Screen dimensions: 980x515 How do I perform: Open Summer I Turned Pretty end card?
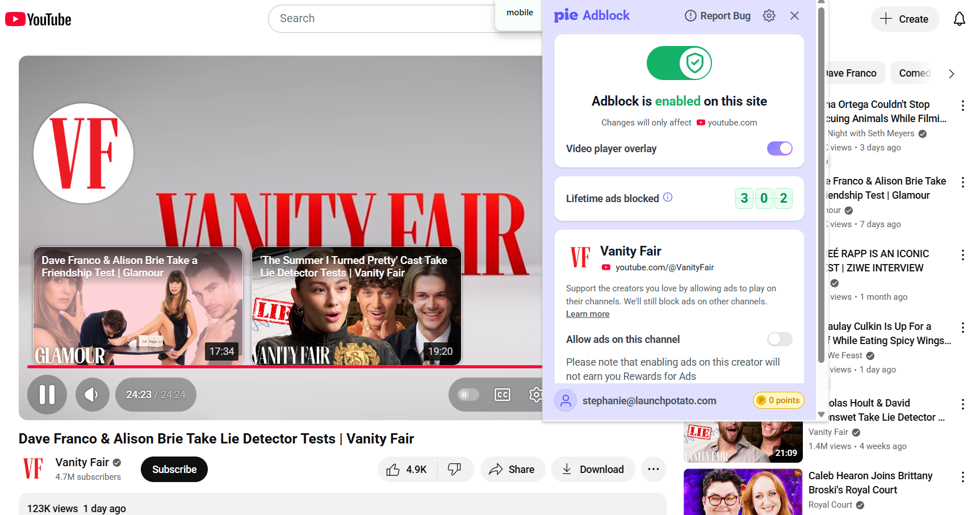[357, 306]
